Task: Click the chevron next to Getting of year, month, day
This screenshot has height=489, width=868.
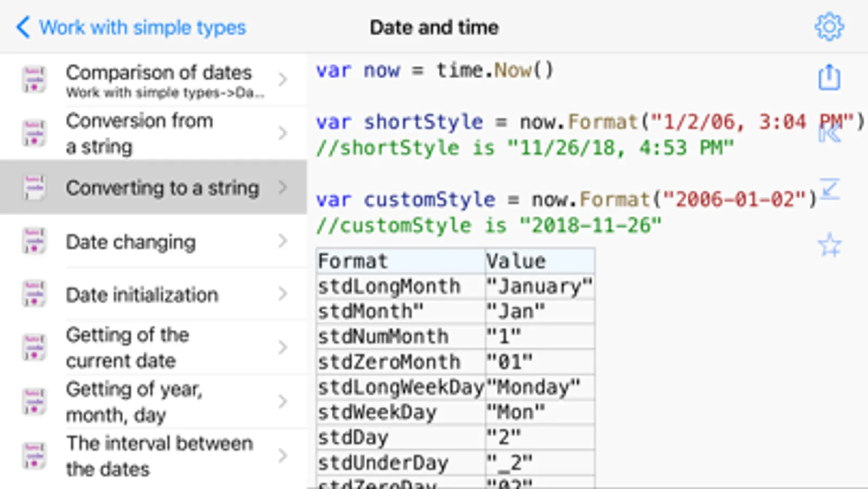Action: 282,402
